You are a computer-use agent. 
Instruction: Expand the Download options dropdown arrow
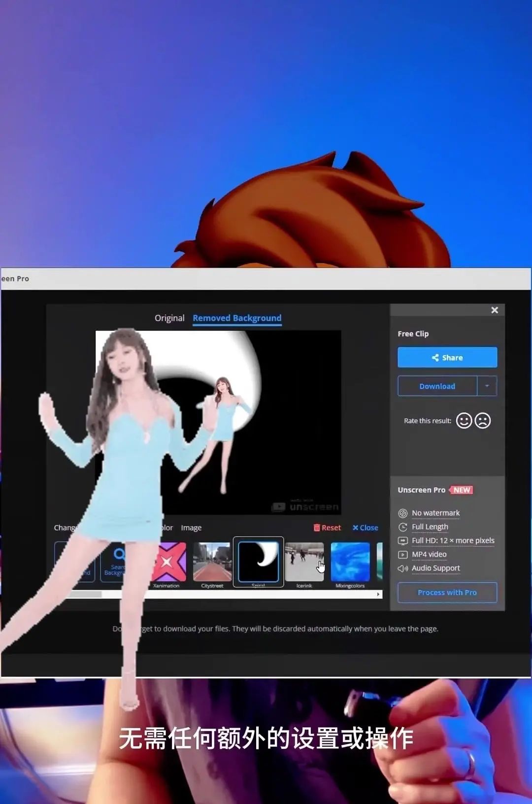487,386
